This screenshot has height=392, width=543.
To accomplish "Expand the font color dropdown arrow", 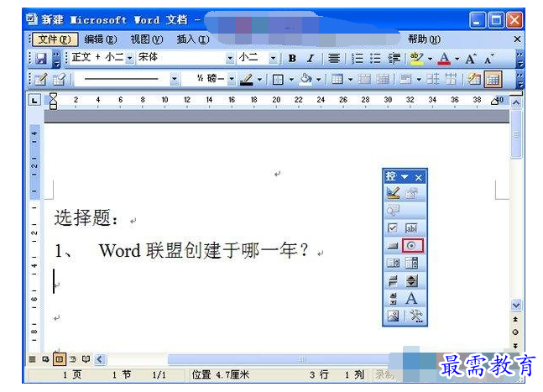I will tap(457, 59).
